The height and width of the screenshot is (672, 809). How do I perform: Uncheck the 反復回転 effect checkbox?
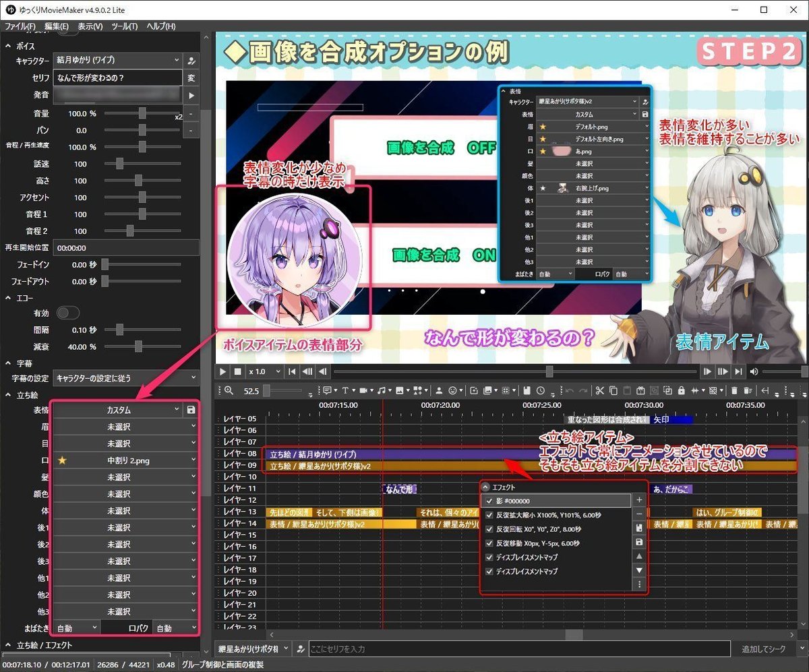tap(490, 529)
